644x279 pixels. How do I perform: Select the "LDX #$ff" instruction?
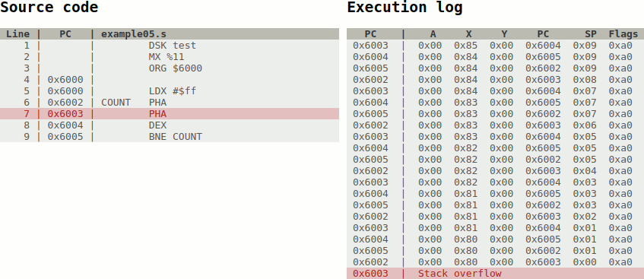(x=173, y=90)
